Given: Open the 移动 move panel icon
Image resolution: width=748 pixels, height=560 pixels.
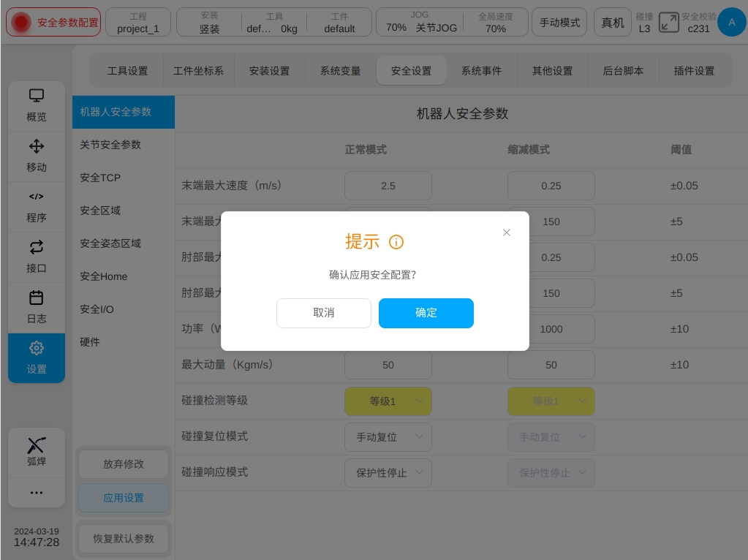Looking at the screenshot, I should click(x=37, y=146).
